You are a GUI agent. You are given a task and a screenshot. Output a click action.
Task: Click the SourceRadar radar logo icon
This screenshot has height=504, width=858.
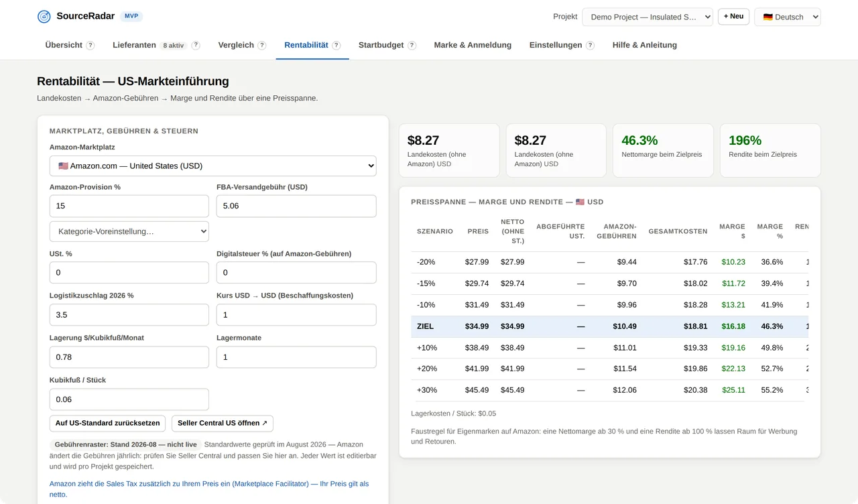click(44, 17)
